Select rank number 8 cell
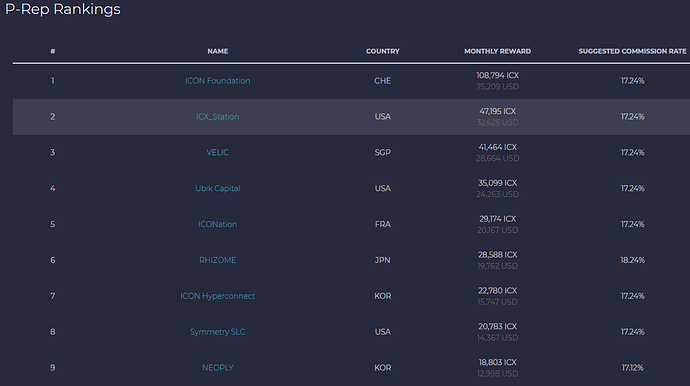This screenshot has width=690, height=386. 53,332
